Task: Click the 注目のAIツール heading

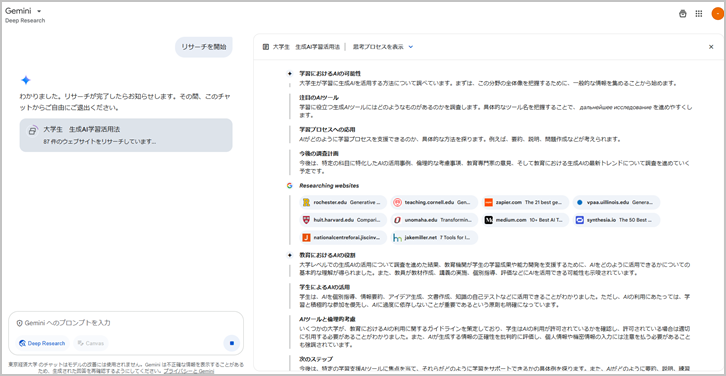Action: click(x=319, y=98)
